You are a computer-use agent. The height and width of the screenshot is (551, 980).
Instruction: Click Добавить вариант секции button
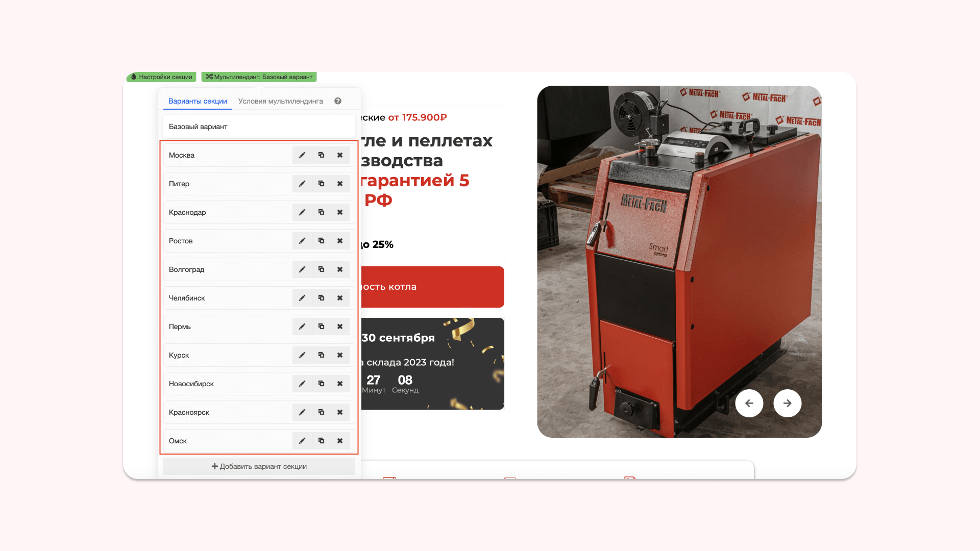tap(259, 466)
